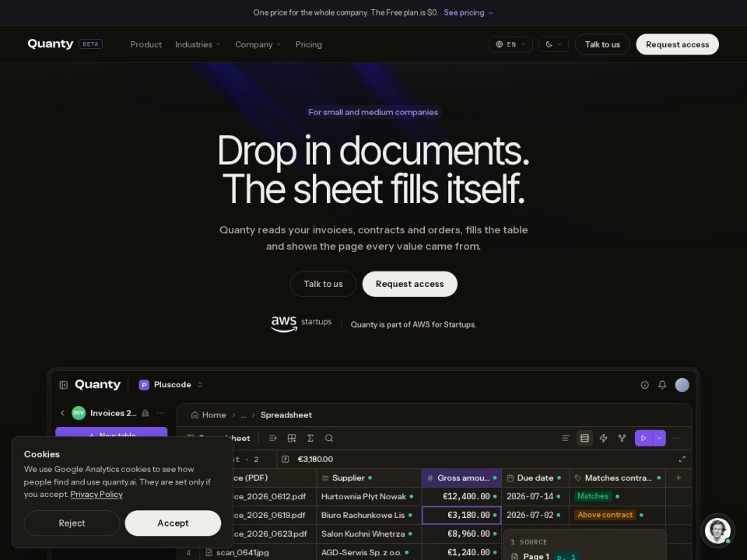Click the formula bar value €3,180.00

tap(315, 459)
